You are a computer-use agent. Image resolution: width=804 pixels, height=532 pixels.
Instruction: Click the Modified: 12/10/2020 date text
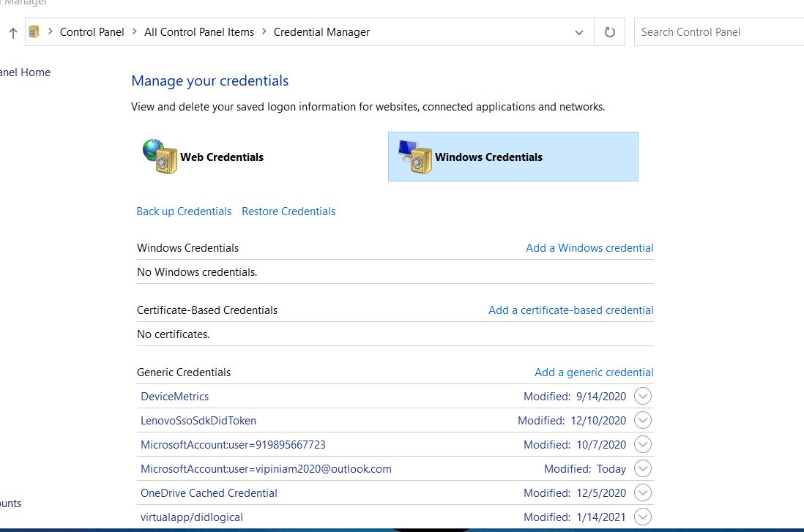tap(572, 420)
